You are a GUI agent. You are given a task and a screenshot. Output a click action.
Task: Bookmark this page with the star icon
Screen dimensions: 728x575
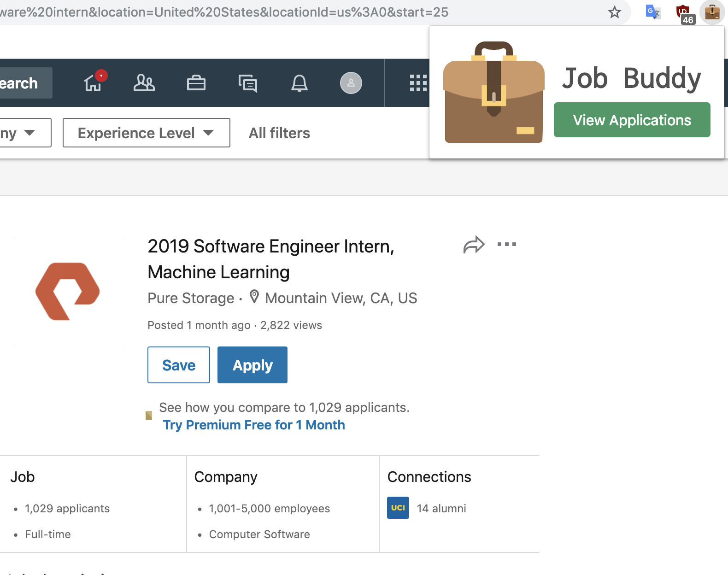(614, 12)
